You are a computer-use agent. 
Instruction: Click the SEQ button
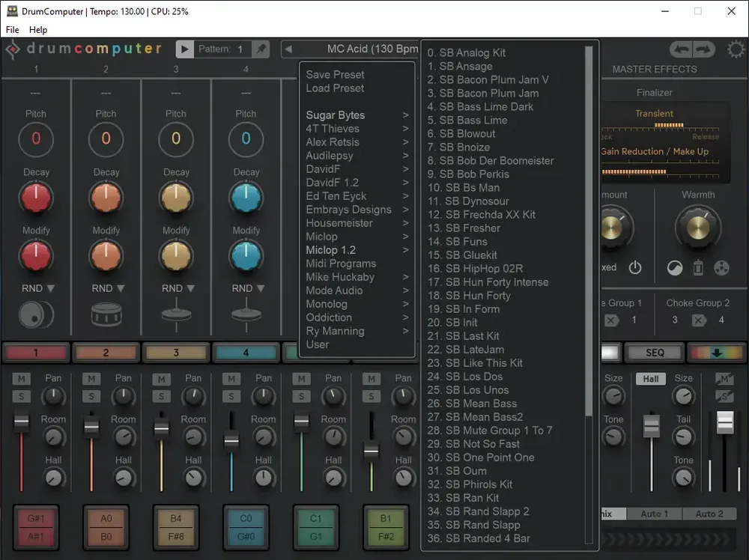click(x=655, y=353)
